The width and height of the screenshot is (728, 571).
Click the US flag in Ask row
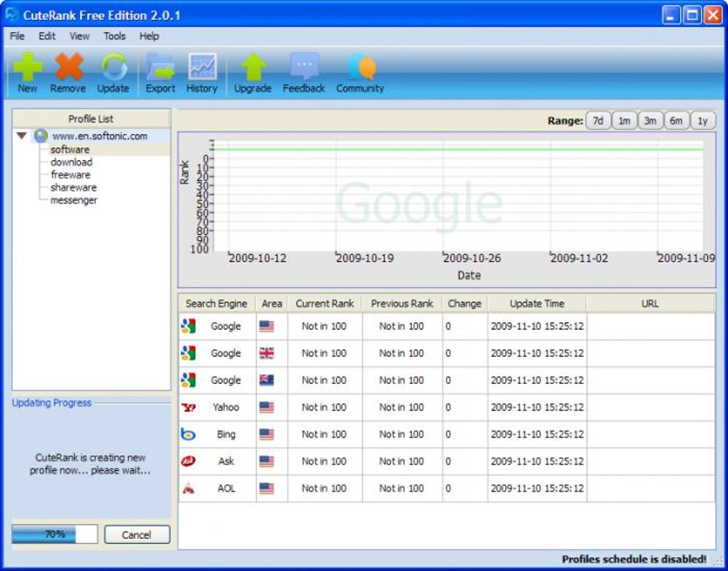pyautogui.click(x=266, y=462)
